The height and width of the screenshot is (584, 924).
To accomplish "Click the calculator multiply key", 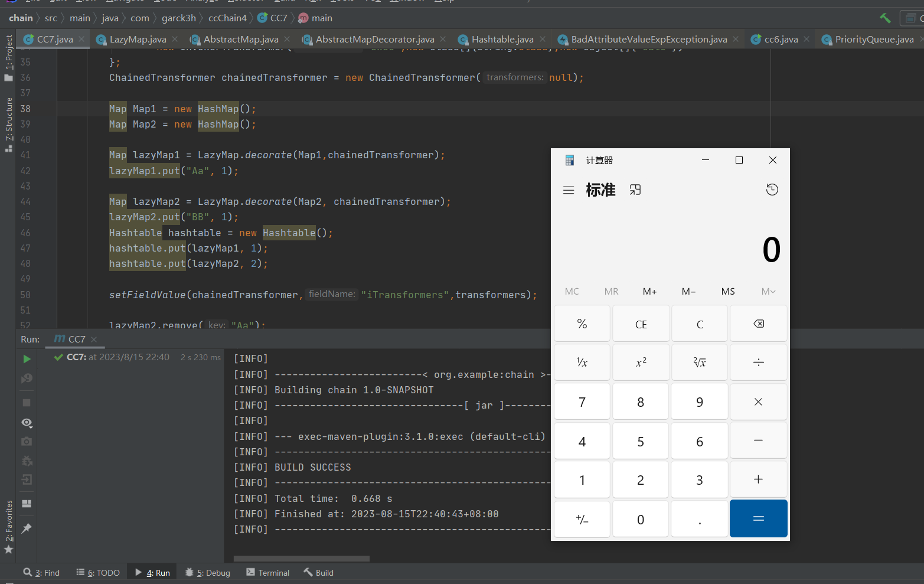I will tap(759, 402).
